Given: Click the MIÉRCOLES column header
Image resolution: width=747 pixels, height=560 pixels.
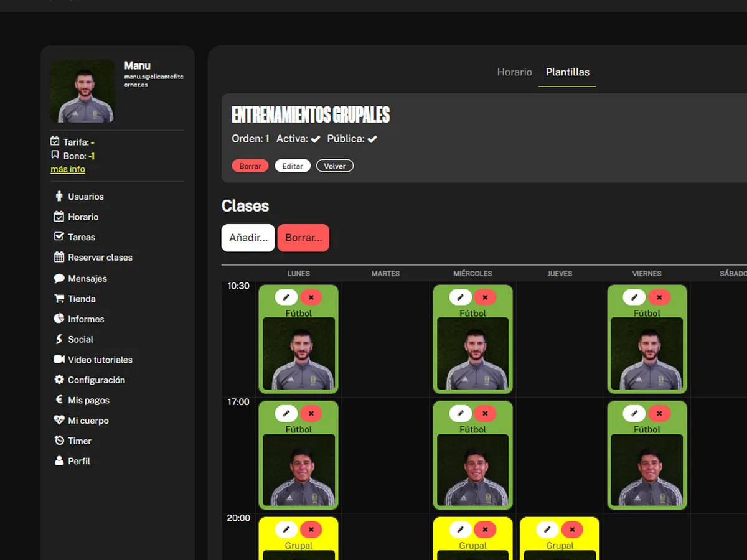Looking at the screenshot, I should pos(472,274).
